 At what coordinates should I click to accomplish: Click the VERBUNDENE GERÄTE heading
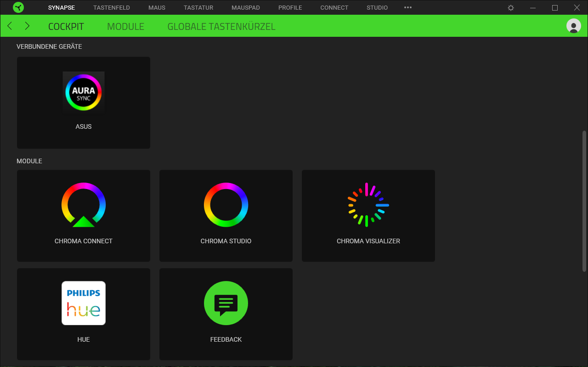49,46
